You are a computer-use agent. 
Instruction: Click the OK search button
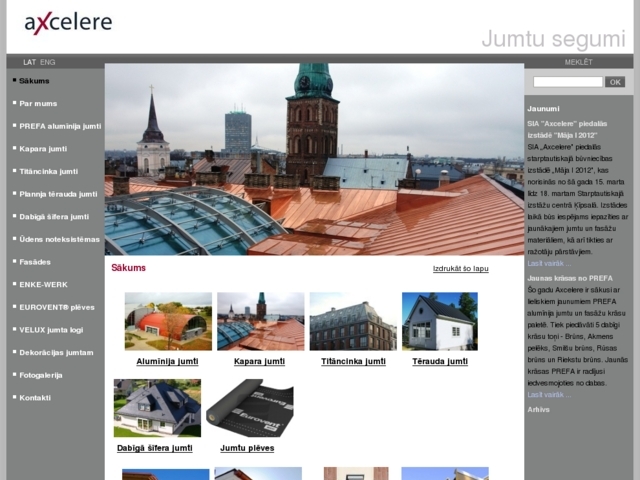(615, 82)
